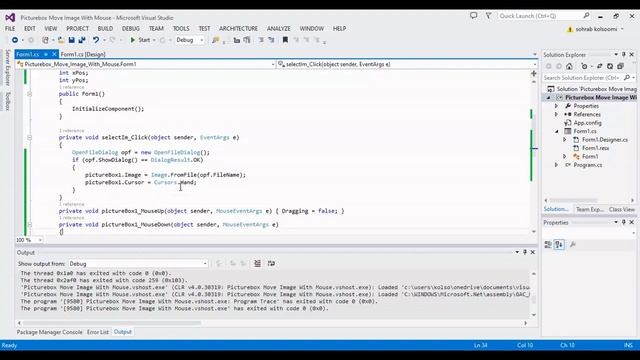
Task: Click the sohrab kolsoomi account name
Action: click(597, 29)
